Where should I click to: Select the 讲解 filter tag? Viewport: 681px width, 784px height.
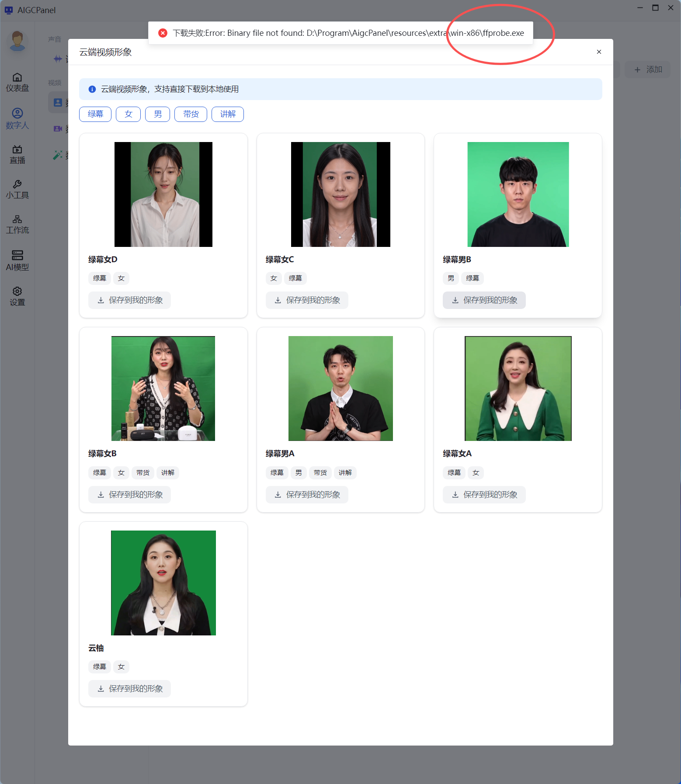coord(228,114)
